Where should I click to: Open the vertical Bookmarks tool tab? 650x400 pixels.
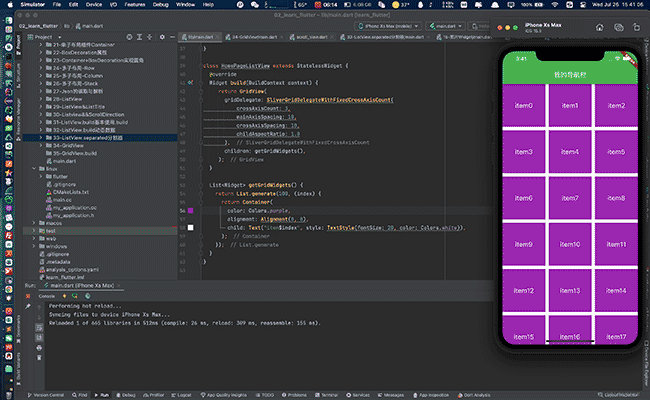pyautogui.click(x=18, y=327)
